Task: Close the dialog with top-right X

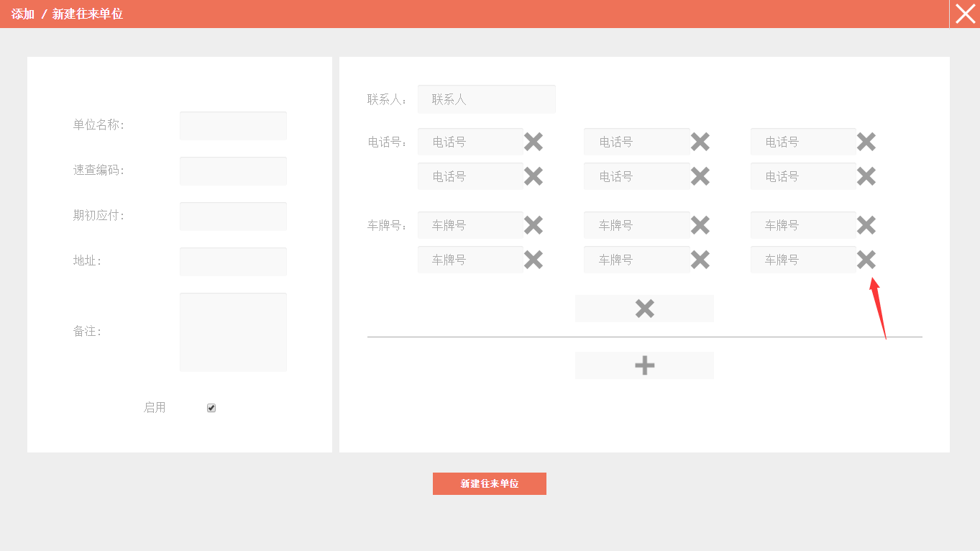Action: coord(965,14)
